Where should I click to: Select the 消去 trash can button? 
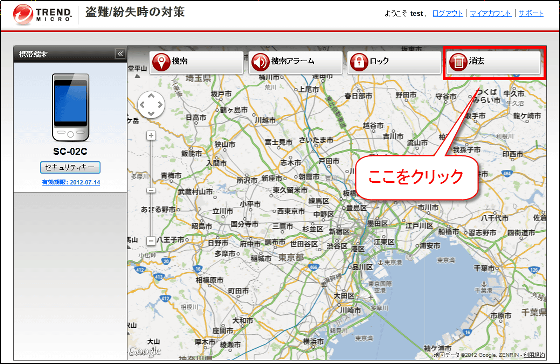[494, 62]
